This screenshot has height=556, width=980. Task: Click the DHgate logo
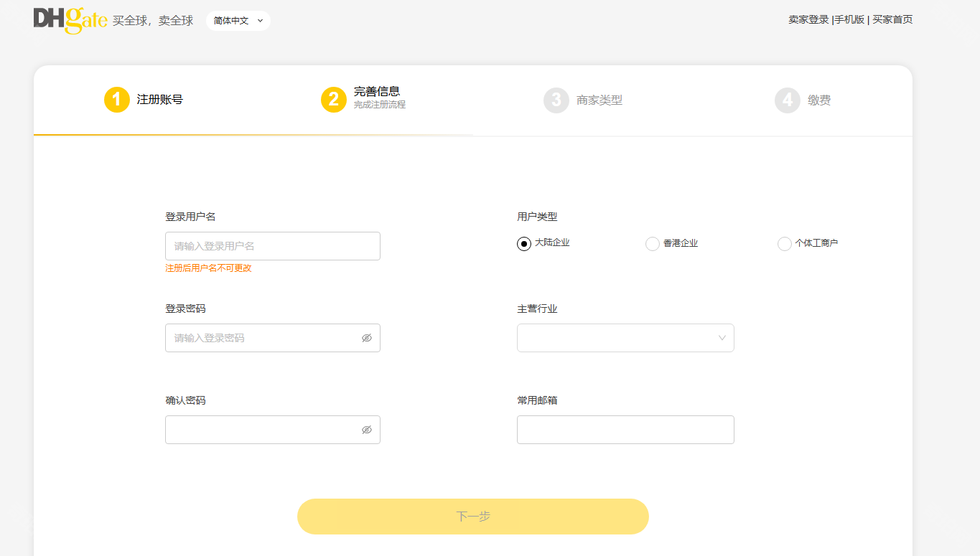[70, 20]
